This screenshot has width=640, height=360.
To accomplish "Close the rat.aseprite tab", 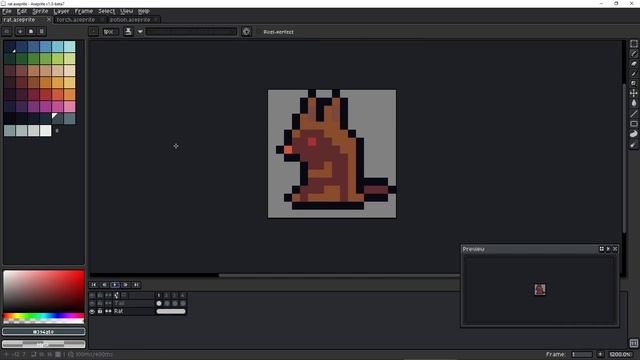I will (49, 20).
